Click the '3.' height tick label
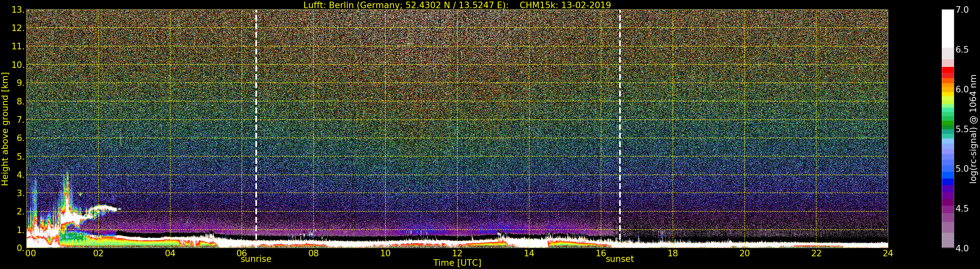The image size is (980, 269). click(21, 193)
